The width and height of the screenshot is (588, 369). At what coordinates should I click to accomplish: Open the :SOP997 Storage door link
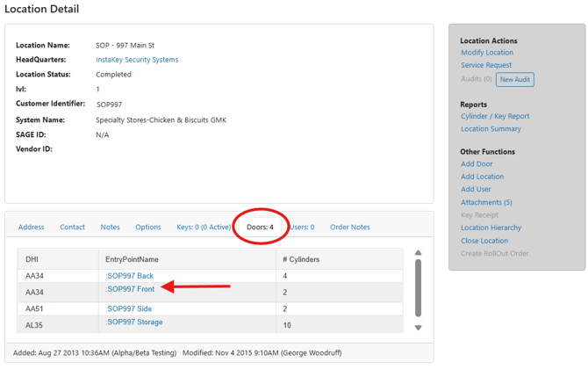[134, 322]
